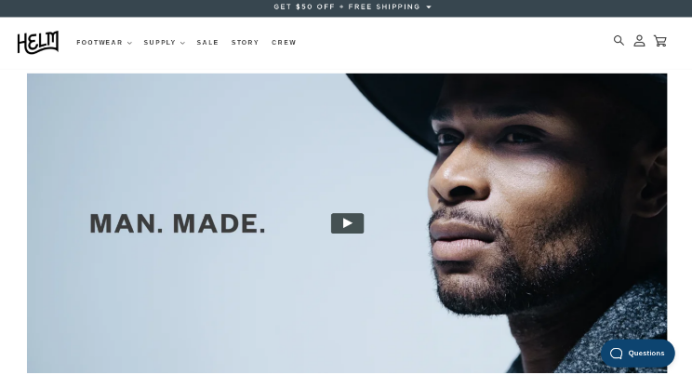The height and width of the screenshot is (388, 692).
Task: Click the HELM logo
Action: pyautogui.click(x=38, y=42)
